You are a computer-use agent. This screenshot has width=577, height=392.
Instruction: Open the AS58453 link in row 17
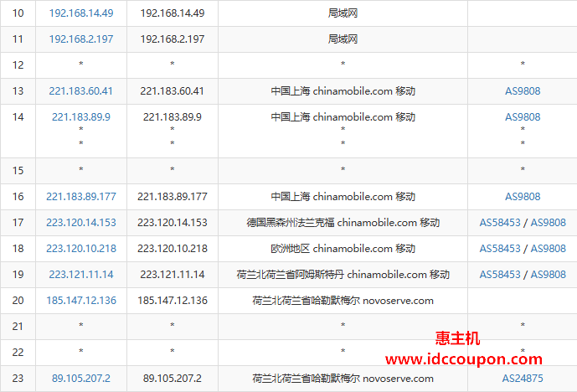[500, 222]
